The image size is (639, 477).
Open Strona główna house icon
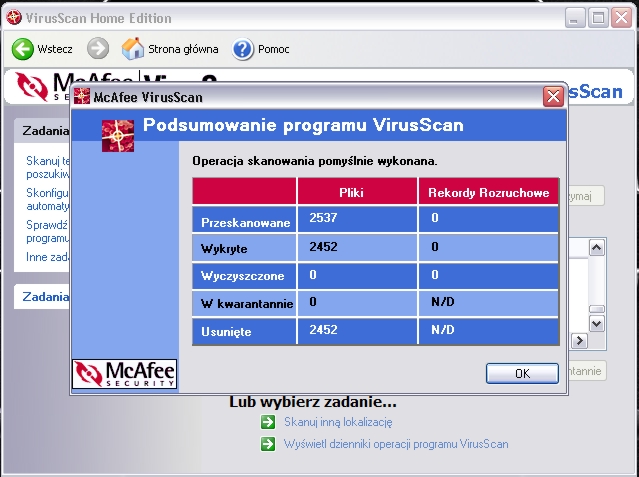pyautogui.click(x=133, y=49)
